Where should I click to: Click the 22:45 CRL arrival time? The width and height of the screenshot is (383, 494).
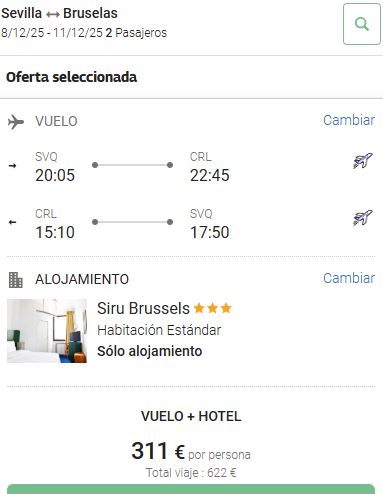210,175
